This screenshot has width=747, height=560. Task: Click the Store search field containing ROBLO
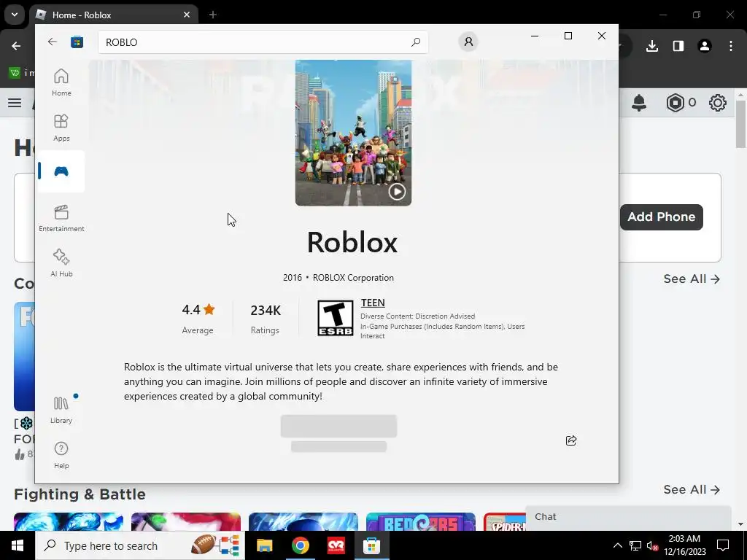pos(263,42)
